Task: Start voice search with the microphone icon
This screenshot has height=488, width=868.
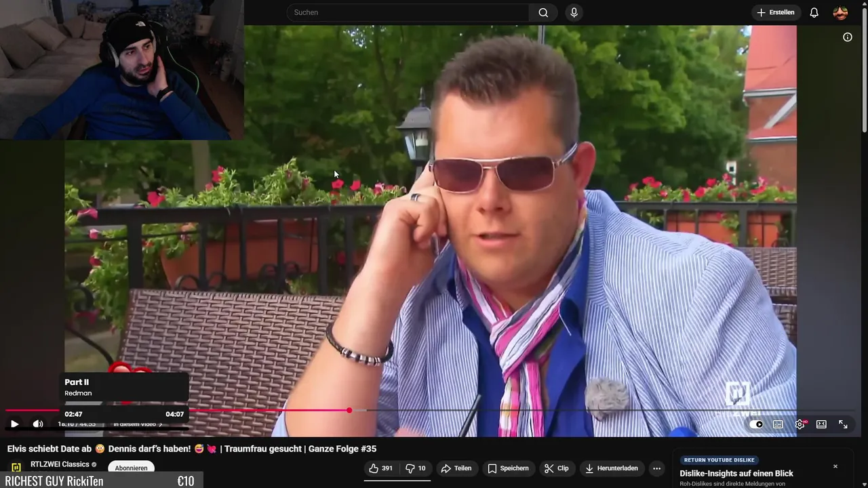Action: (574, 12)
